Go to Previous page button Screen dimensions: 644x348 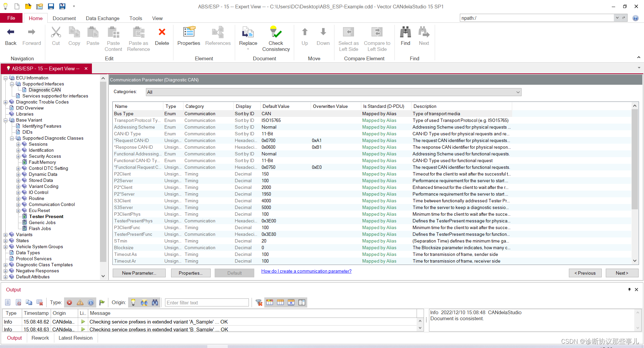click(x=585, y=273)
